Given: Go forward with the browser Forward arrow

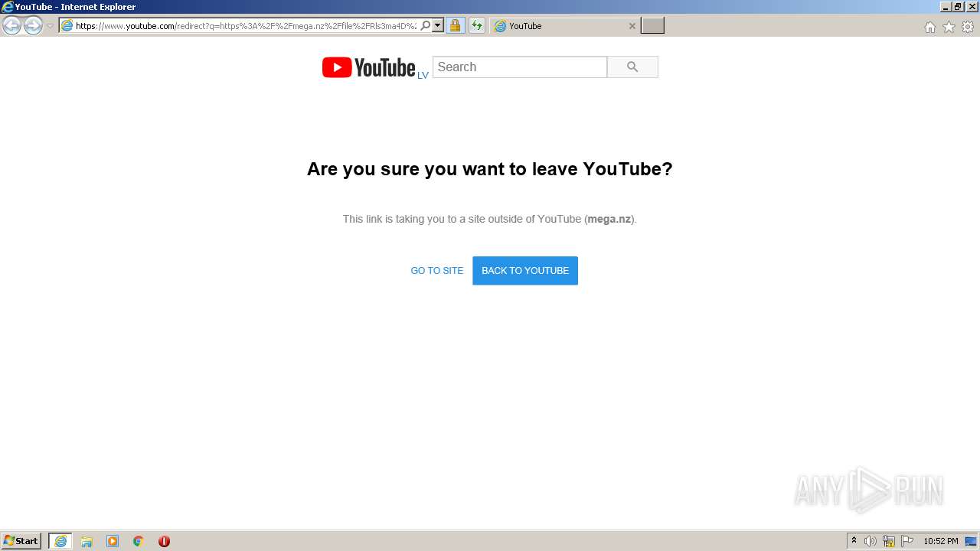Looking at the screenshot, I should [x=33, y=26].
